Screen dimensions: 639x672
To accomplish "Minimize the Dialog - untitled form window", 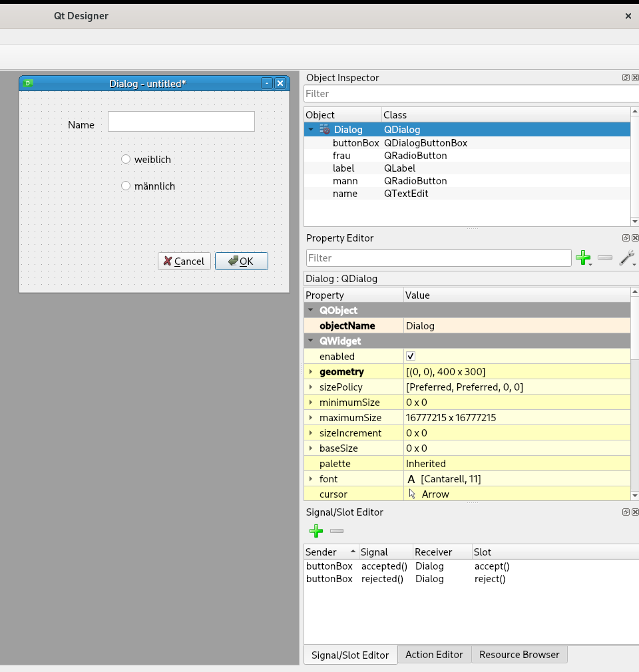I will (x=267, y=83).
